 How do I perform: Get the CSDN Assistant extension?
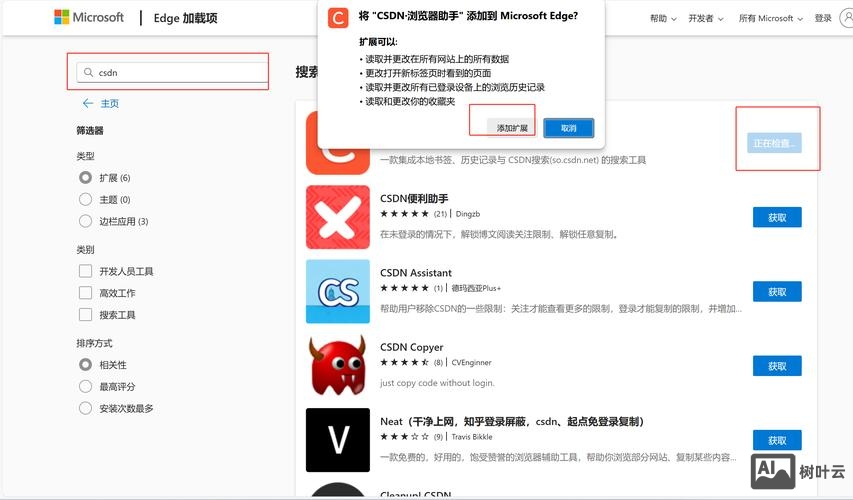tap(777, 292)
